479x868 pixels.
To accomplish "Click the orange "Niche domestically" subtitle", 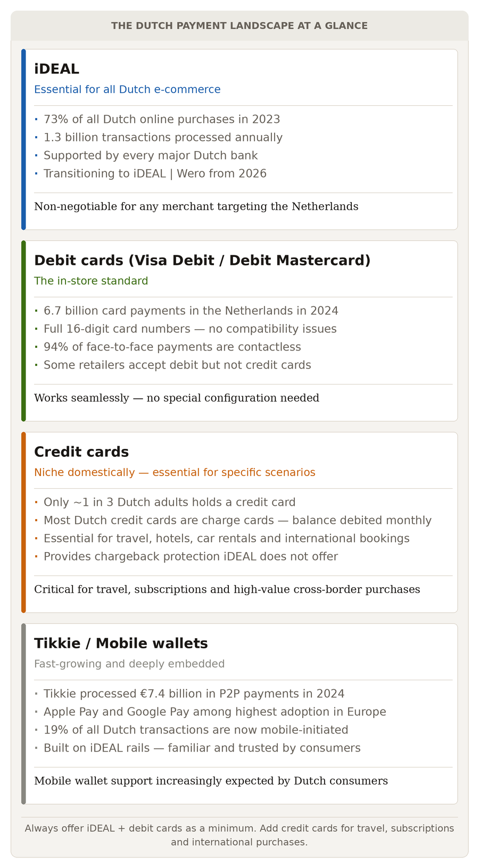I will [x=175, y=472].
